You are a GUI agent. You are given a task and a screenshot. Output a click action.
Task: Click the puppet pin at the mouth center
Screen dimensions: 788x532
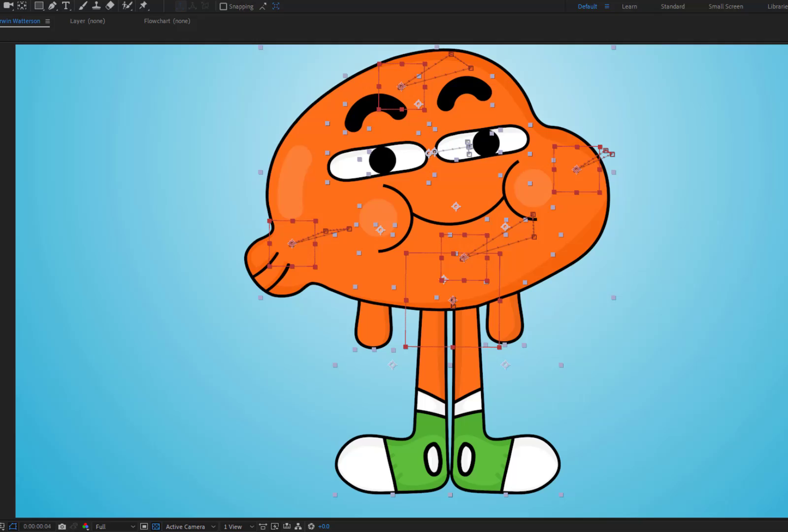(456, 206)
